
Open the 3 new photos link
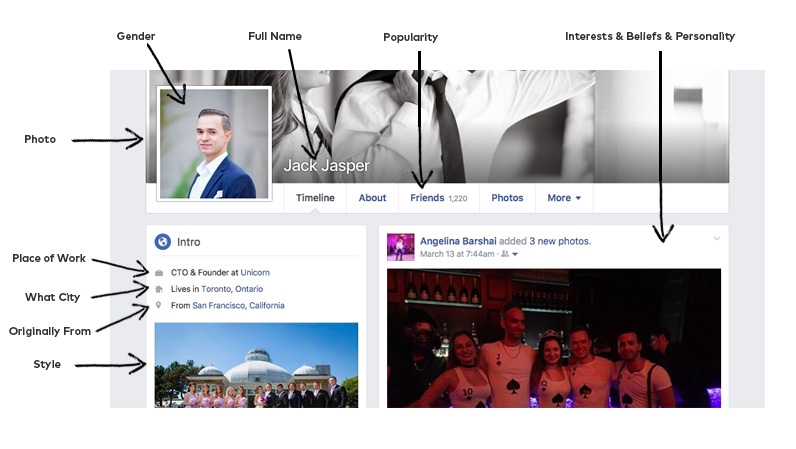click(x=559, y=241)
